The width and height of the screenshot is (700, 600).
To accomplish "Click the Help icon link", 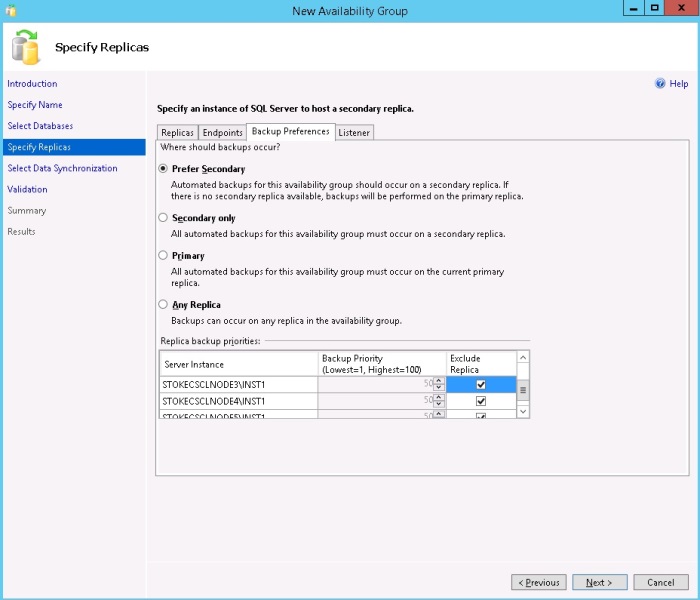I will coord(660,83).
